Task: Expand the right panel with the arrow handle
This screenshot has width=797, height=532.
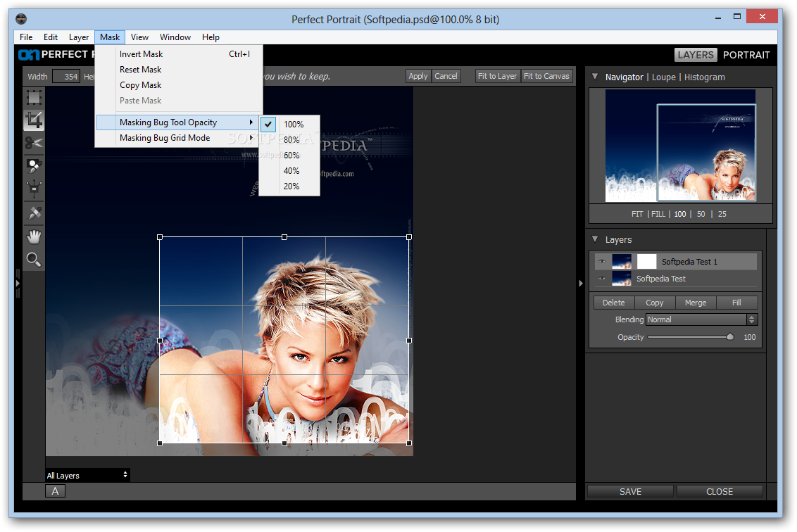Action: click(x=580, y=284)
